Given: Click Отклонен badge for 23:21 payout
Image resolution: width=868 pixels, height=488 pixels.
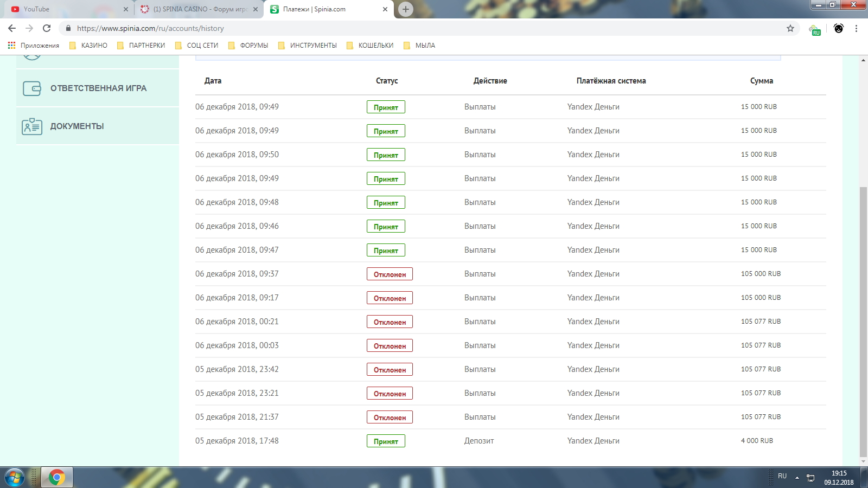Looking at the screenshot, I should (x=390, y=394).
